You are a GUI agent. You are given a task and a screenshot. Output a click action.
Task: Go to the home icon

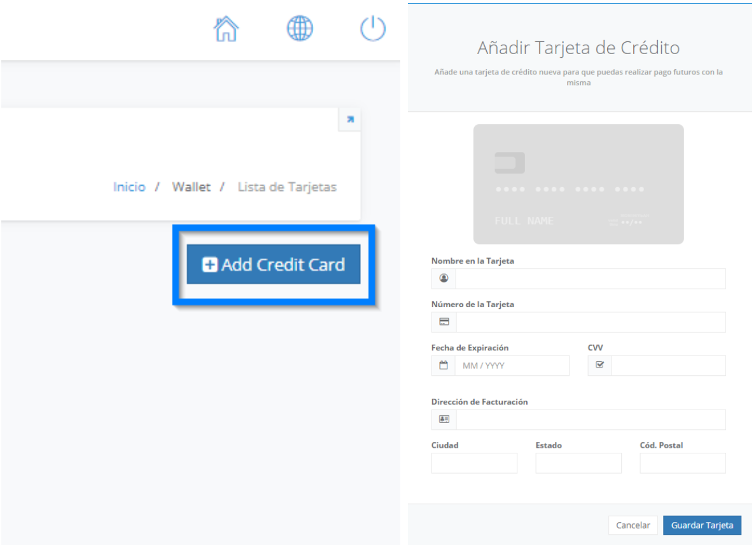tap(226, 29)
